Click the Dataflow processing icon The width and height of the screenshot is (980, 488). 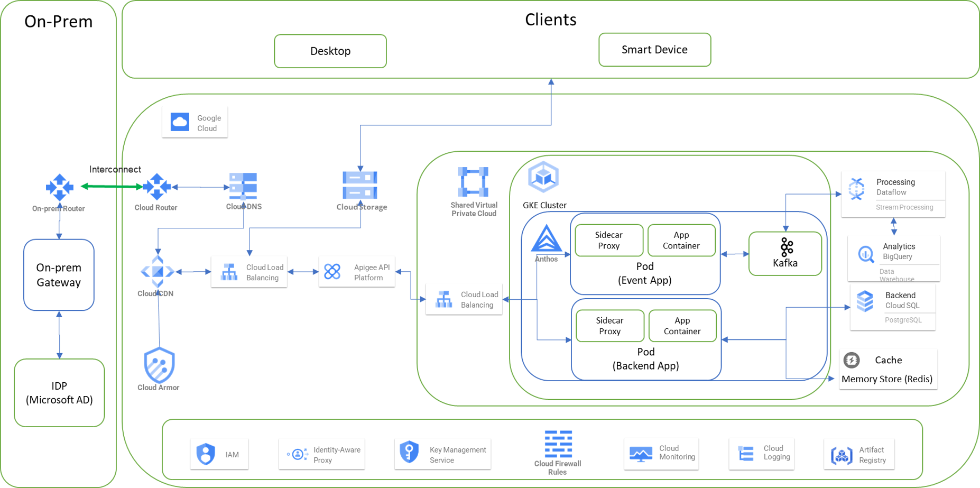click(x=856, y=189)
